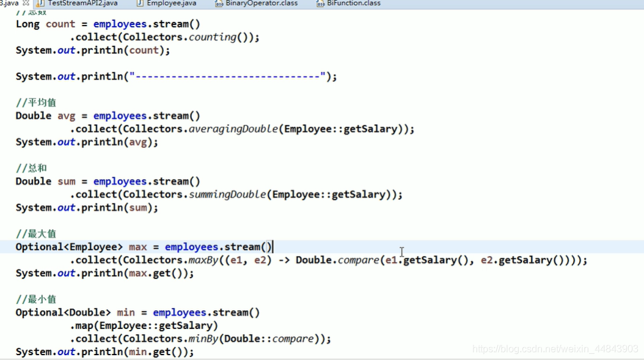This screenshot has width=644, height=360.
Task: Click the Java file icon on Employee.java tab
Action: point(140,3)
